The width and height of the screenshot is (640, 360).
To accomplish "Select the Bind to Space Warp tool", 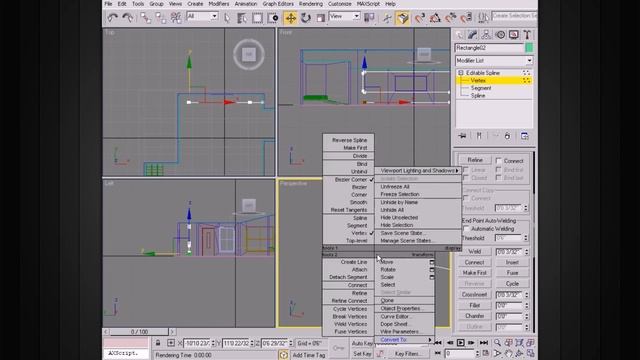I will tap(176, 18).
